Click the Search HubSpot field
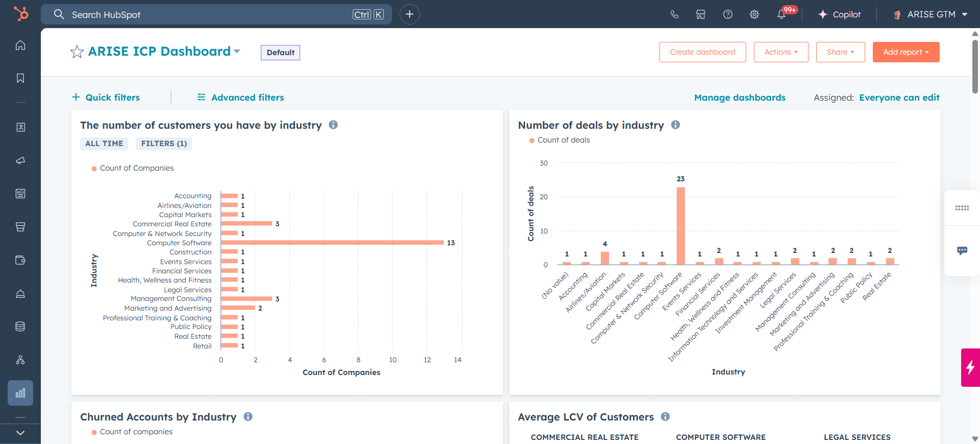 point(216,14)
